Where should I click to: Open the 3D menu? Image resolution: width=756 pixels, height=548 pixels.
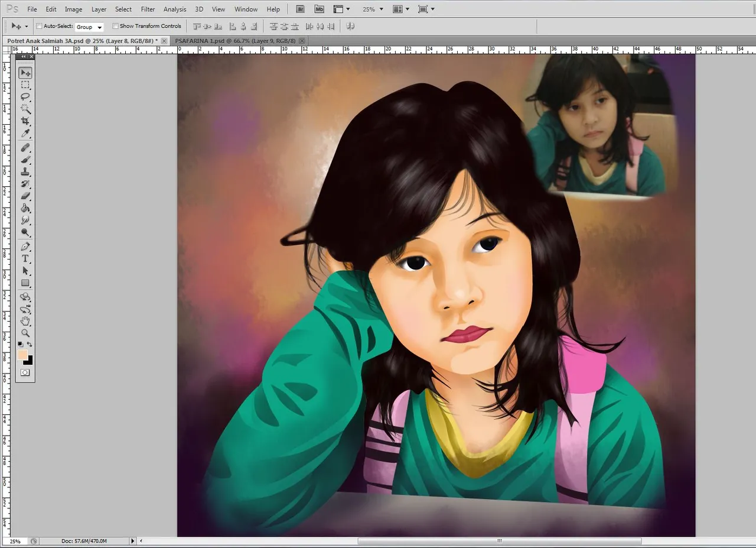(x=199, y=9)
